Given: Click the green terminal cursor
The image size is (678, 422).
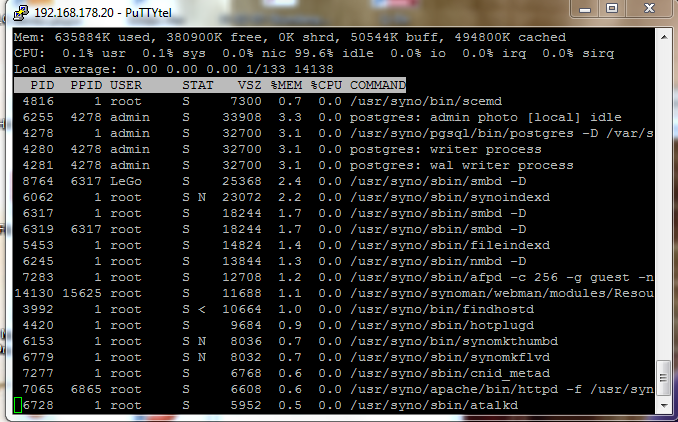Looking at the screenshot, I should click(18, 405).
